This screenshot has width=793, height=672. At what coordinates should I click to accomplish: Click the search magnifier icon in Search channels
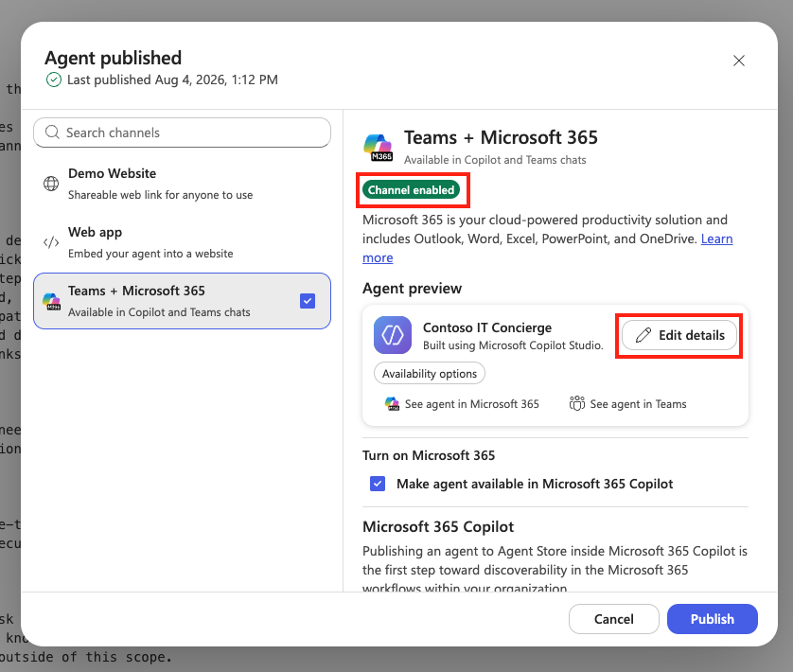(52, 133)
